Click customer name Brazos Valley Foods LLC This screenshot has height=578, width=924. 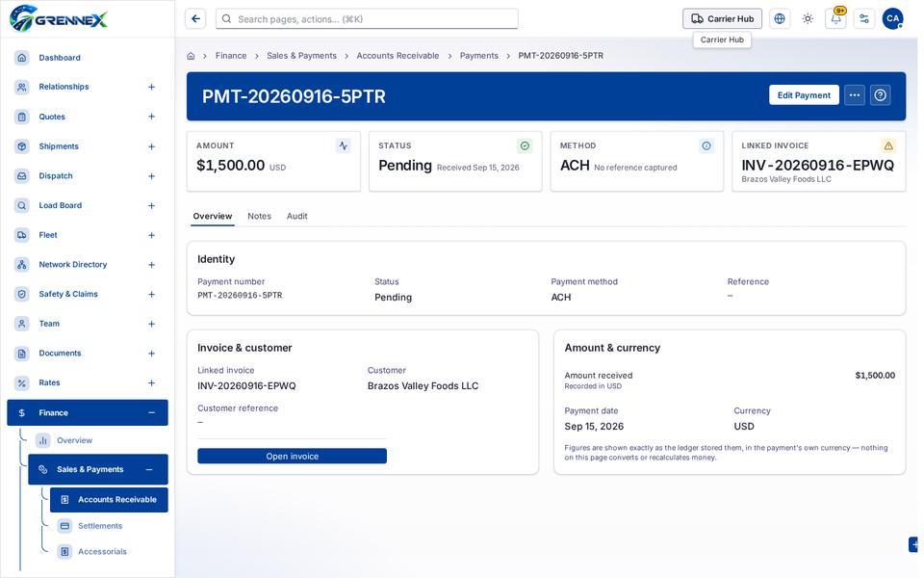pyautogui.click(x=423, y=386)
